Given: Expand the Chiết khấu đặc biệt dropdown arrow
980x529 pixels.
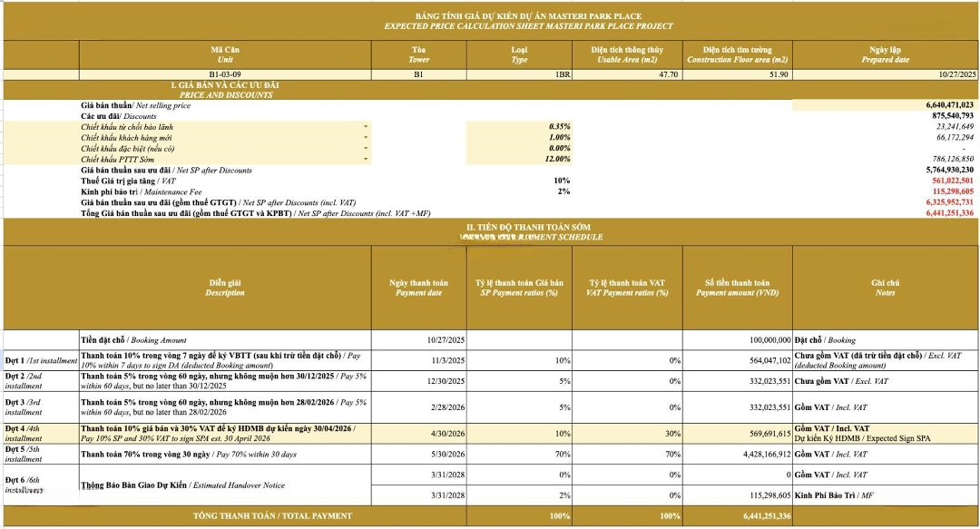Looking at the screenshot, I should 366,149.
